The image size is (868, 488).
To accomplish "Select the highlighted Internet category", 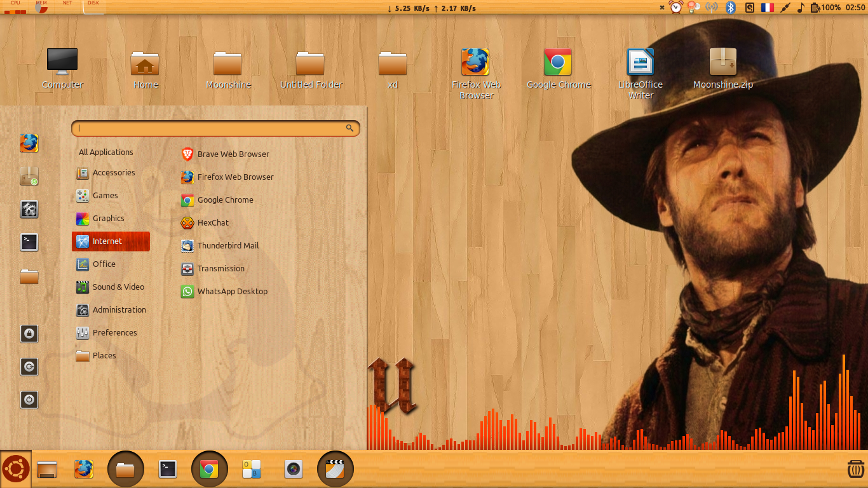I will [111, 241].
